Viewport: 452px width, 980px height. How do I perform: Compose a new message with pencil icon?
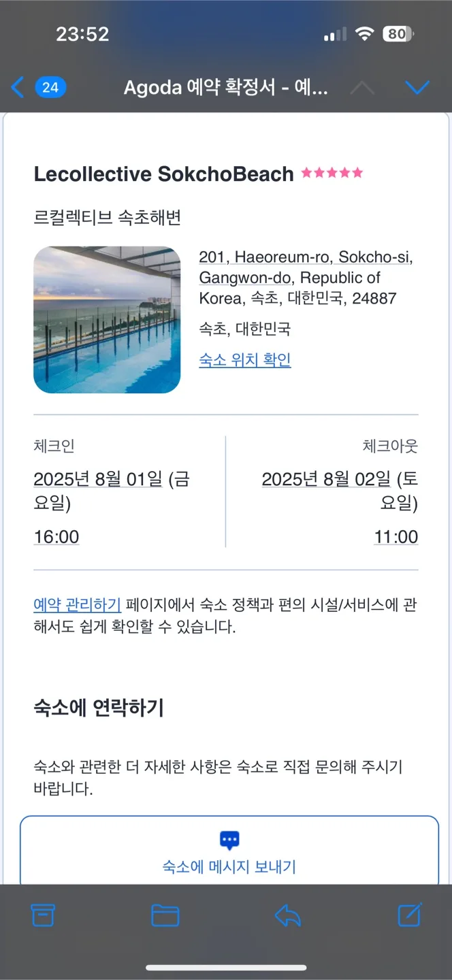(410, 915)
